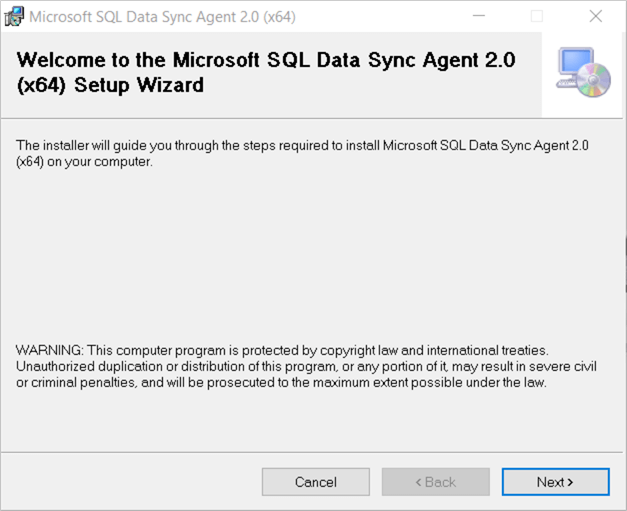
Task: Click the Next button to continue setup
Action: point(555,482)
